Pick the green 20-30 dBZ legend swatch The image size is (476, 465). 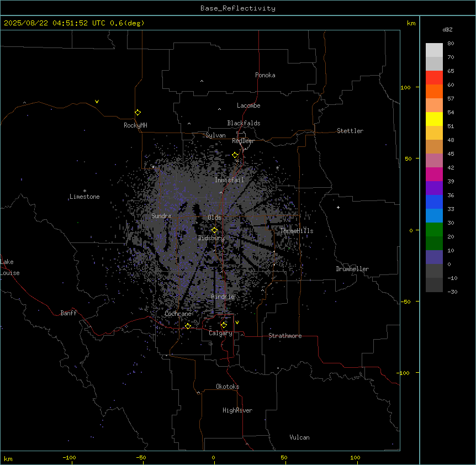(434, 230)
